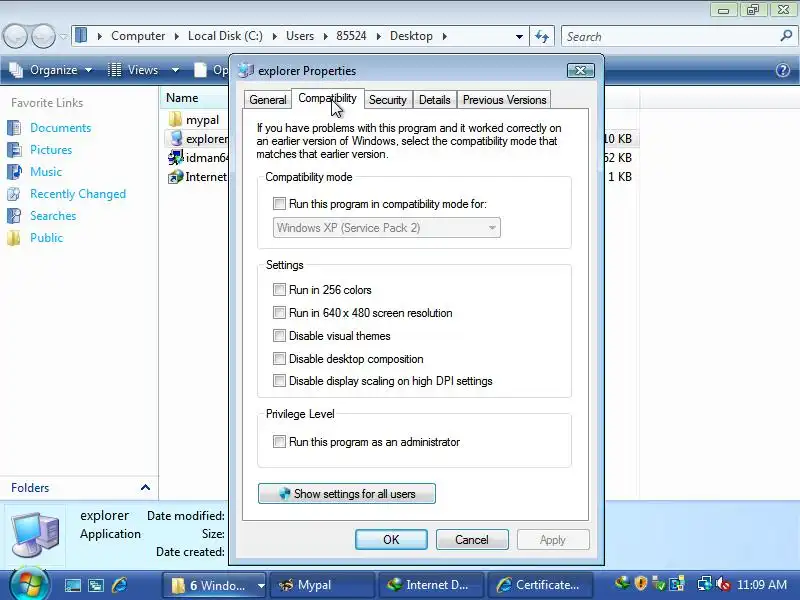Check Run in 256 colors
Screen dimensions: 800x600
(279, 290)
